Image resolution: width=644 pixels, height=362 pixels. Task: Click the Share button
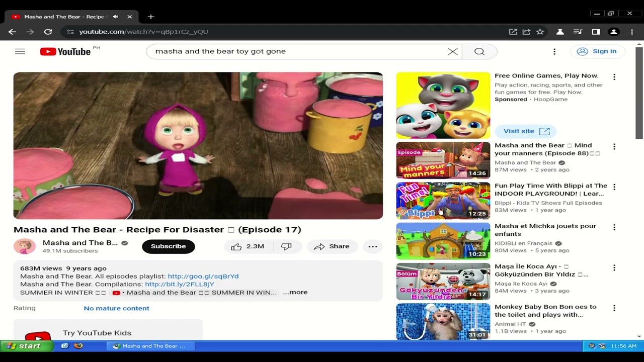point(332,246)
